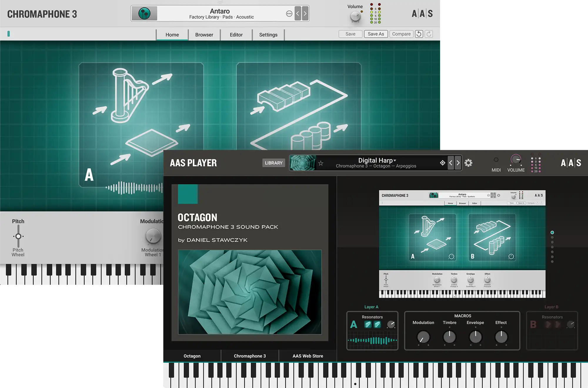Screen dimensions: 588x388
Task: Select the tubes resonator icon in Layer B
Action: pyautogui.click(x=311, y=136)
